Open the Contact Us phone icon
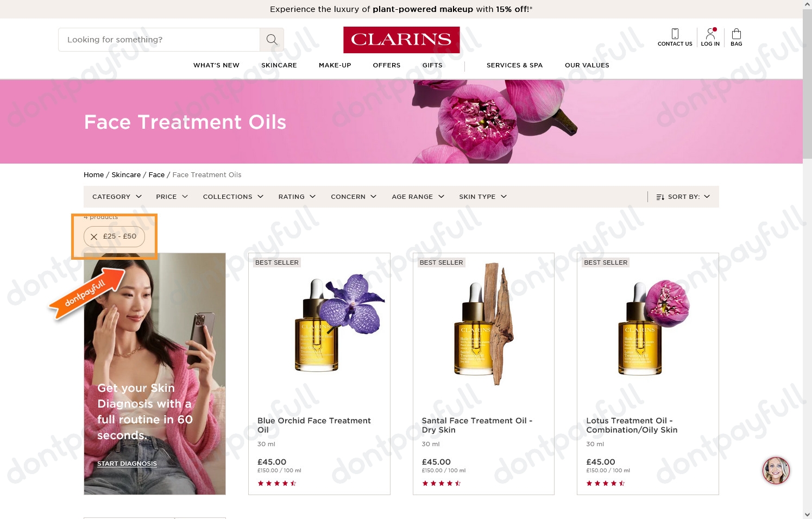The image size is (812, 519). 675,34
